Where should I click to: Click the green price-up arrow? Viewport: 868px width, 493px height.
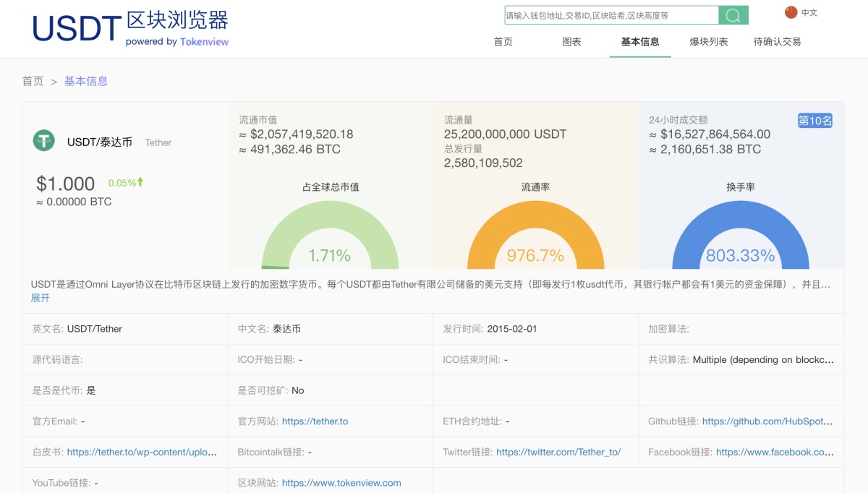click(x=140, y=182)
